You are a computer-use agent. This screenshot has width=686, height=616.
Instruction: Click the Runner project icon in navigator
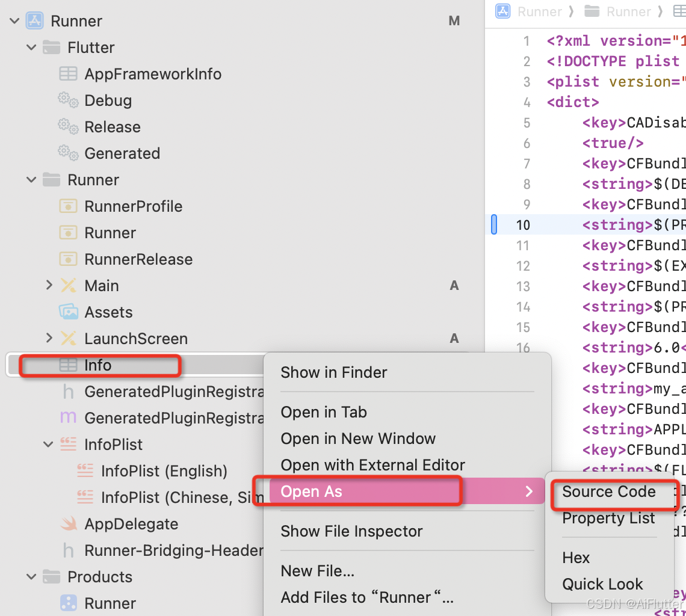[34, 20]
